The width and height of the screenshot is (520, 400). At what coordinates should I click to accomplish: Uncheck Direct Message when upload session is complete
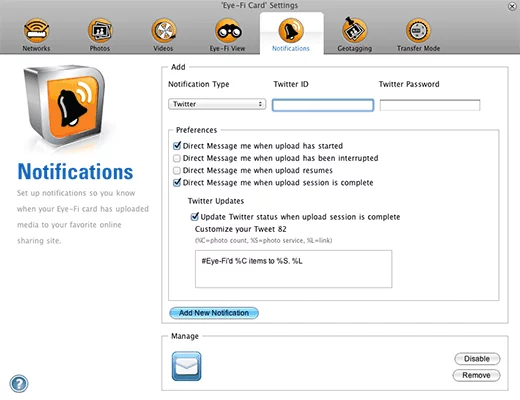[x=177, y=182]
